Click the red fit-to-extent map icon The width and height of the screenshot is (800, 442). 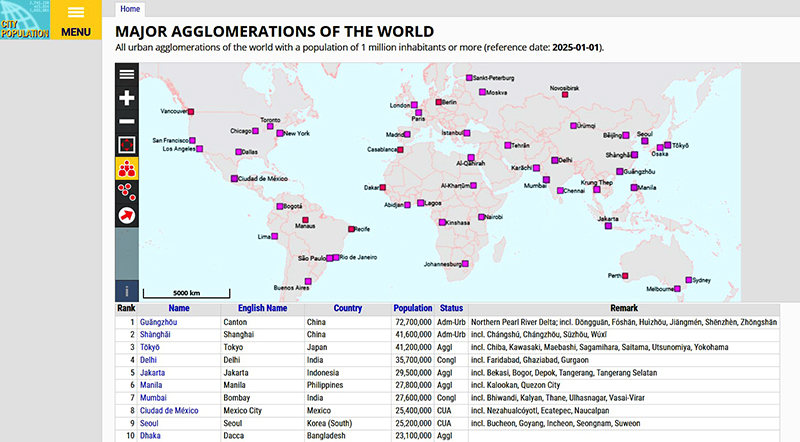click(x=127, y=145)
